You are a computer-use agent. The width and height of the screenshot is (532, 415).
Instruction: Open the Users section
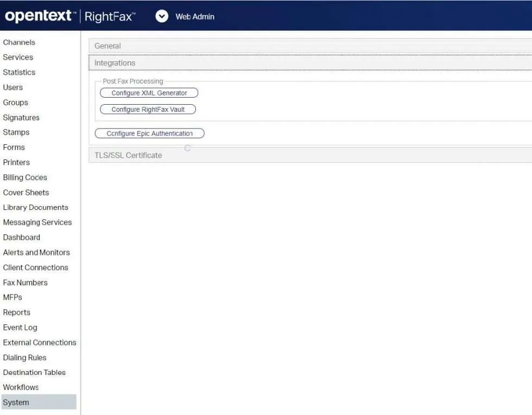pyautogui.click(x=13, y=87)
